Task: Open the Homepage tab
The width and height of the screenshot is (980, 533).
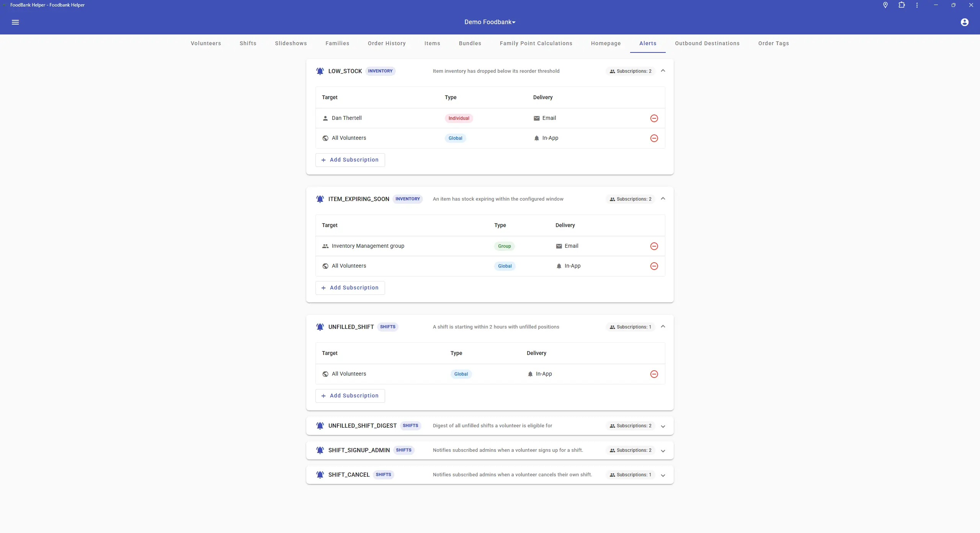Action: tap(606, 43)
